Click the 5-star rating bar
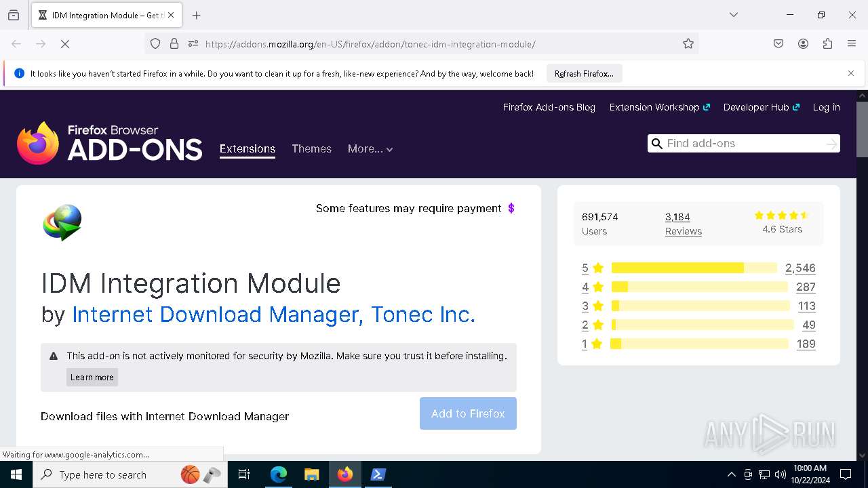 coord(694,268)
